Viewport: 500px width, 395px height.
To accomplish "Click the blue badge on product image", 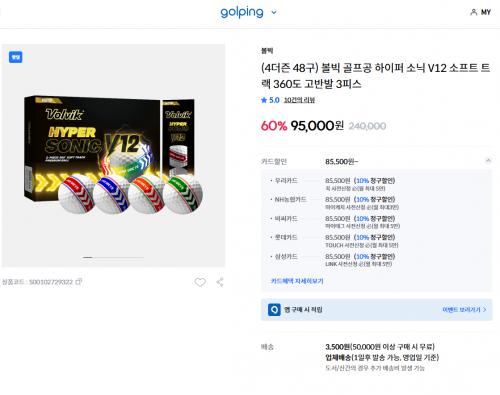I will [x=15, y=57].
